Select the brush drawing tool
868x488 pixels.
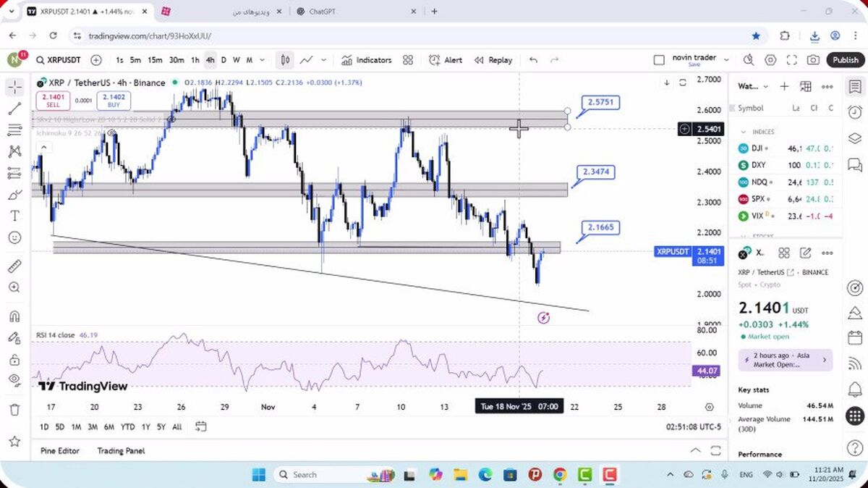(x=14, y=195)
